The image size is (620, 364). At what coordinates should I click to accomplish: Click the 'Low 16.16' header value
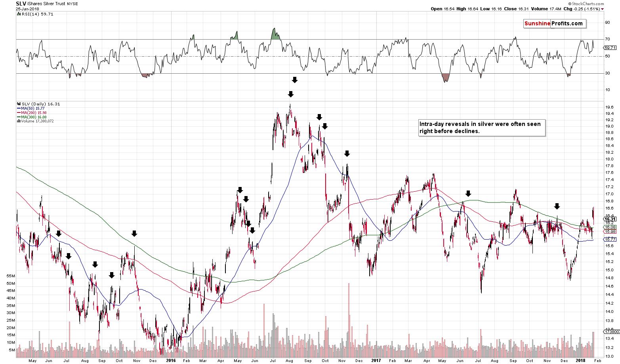point(490,9)
